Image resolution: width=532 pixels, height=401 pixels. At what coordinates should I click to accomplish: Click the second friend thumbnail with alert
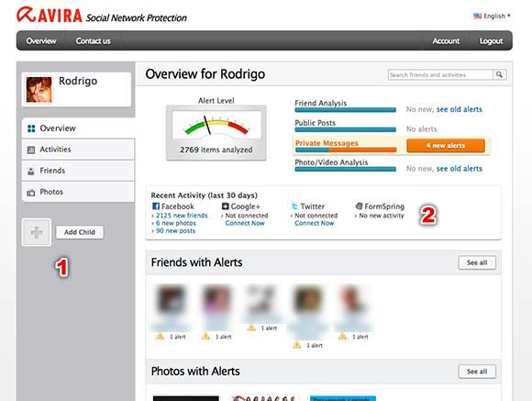point(216,300)
